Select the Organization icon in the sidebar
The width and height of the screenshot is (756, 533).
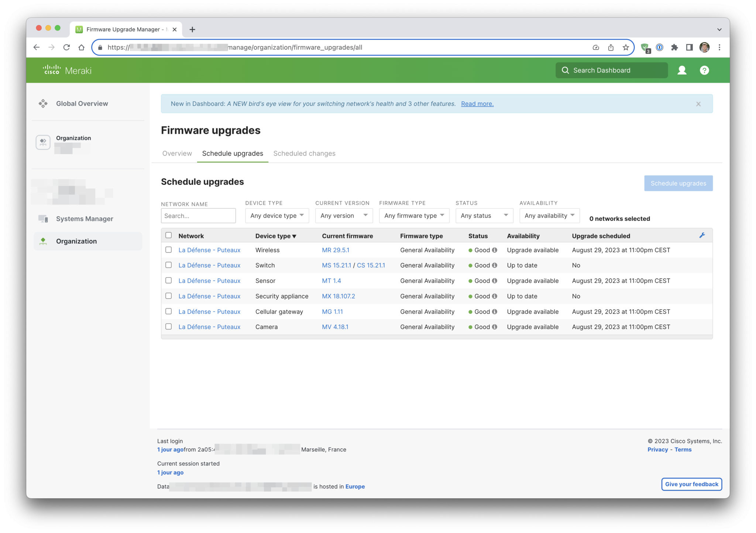pyautogui.click(x=44, y=241)
